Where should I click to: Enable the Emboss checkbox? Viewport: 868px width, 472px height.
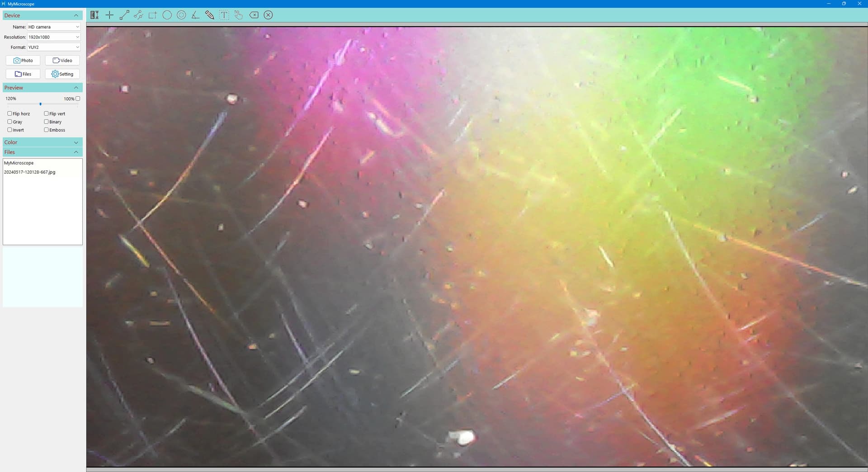(x=46, y=130)
